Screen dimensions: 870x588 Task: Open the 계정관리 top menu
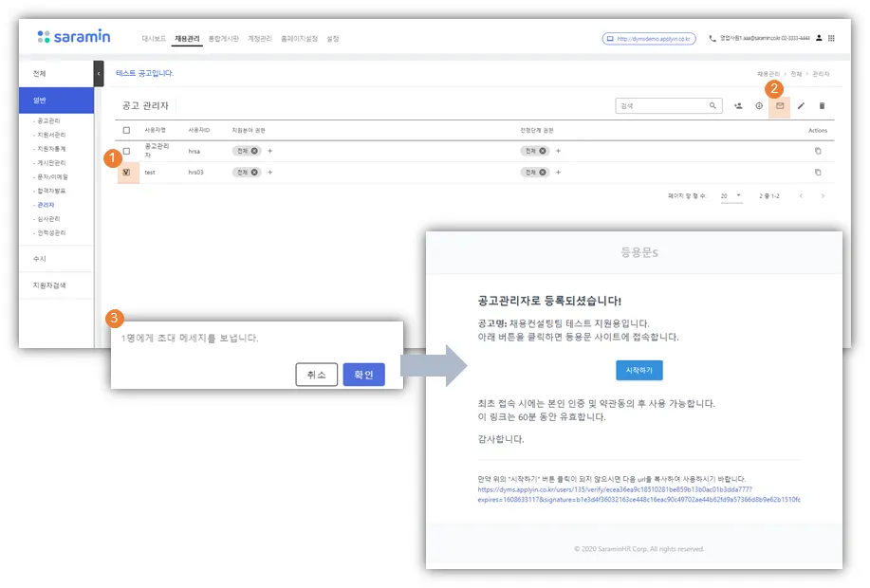pyautogui.click(x=260, y=38)
